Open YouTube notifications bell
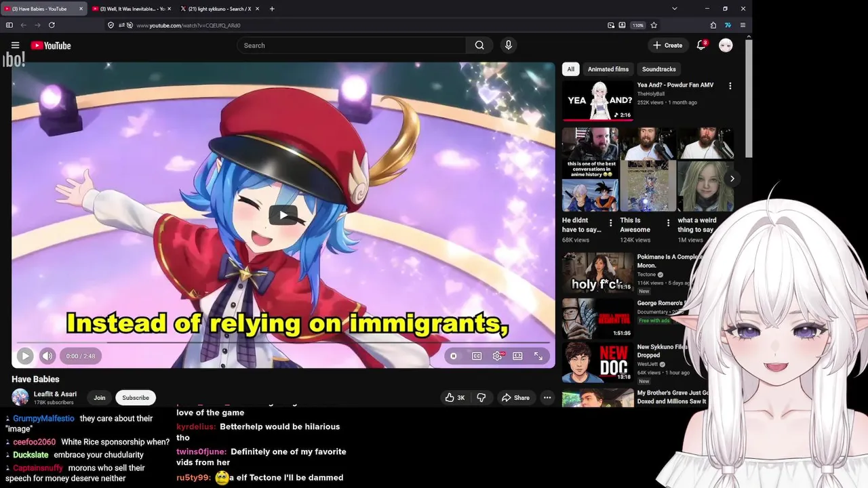Screen dimensions: 868x488 (x=701, y=45)
